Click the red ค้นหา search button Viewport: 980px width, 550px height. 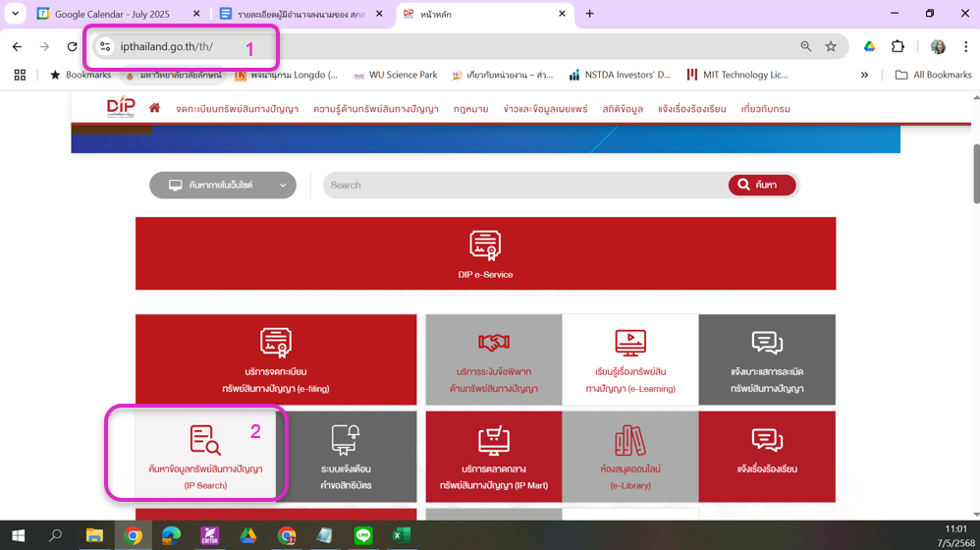761,185
